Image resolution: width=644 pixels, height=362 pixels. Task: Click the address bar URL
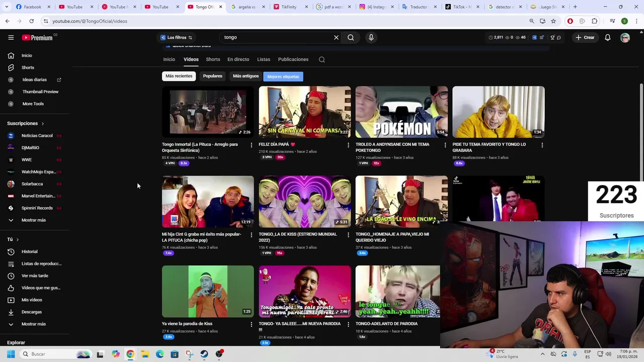coord(90,21)
